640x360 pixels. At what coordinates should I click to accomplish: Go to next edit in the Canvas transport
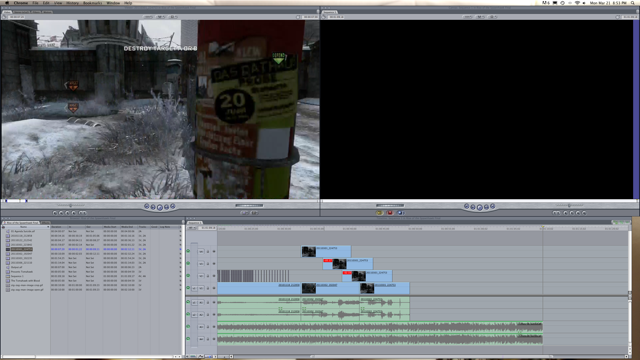[493, 207]
